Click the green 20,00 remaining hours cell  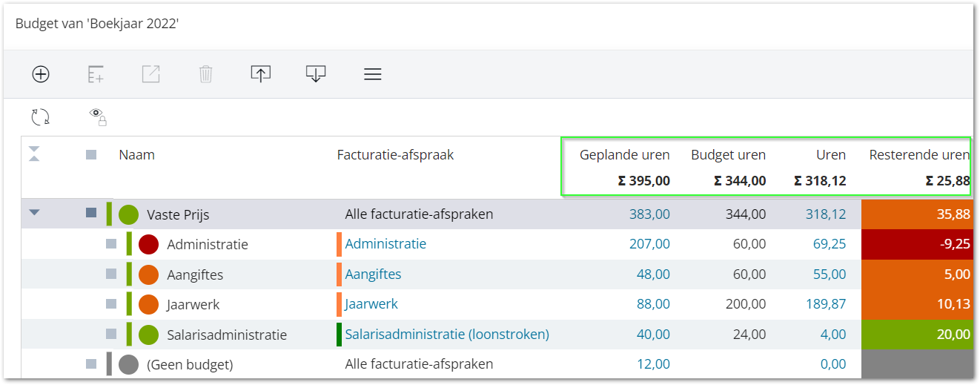pos(918,334)
